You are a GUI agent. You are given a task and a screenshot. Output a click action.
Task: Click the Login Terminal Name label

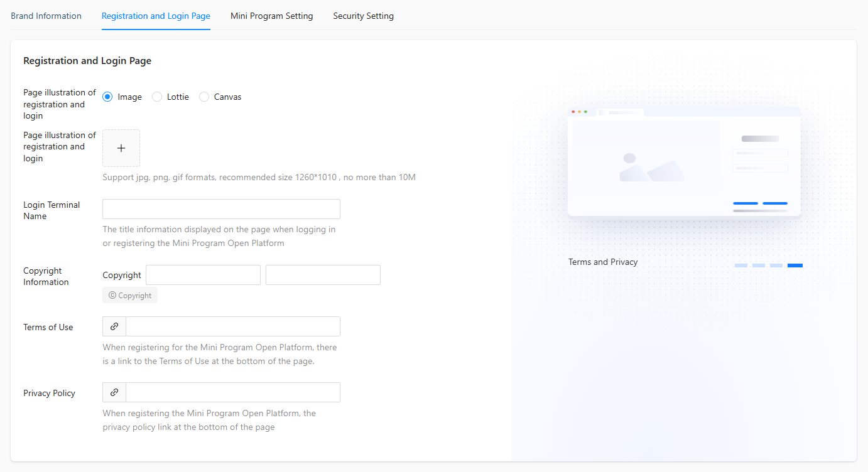tap(52, 210)
